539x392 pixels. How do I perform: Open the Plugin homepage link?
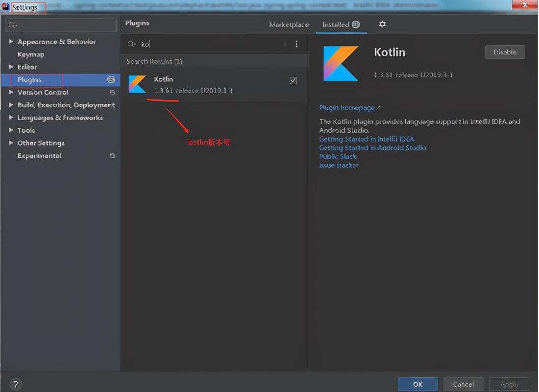[x=347, y=108]
